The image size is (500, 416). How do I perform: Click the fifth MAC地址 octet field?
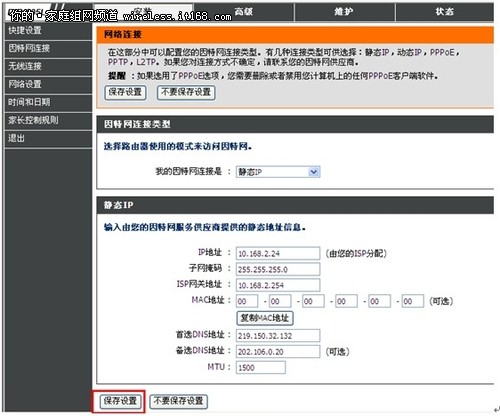pos(379,301)
